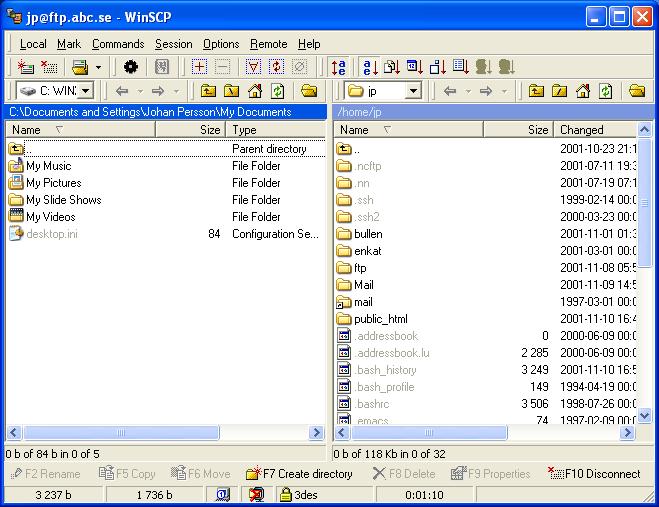Open Preferences via the gear icon
This screenshot has width=659, height=507.
[x=131, y=67]
